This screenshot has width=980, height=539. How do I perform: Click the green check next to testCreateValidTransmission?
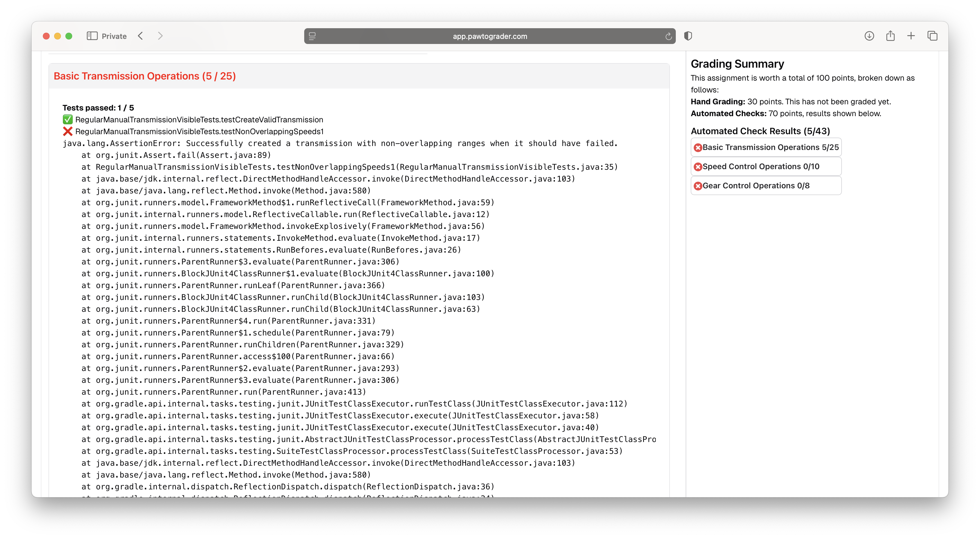(68, 120)
